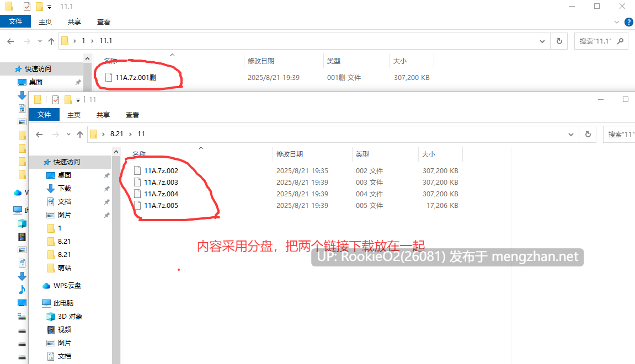This screenshot has height=364, width=635.
Task: Open the 文件 tab in the 11 window
Action: pos(44,115)
